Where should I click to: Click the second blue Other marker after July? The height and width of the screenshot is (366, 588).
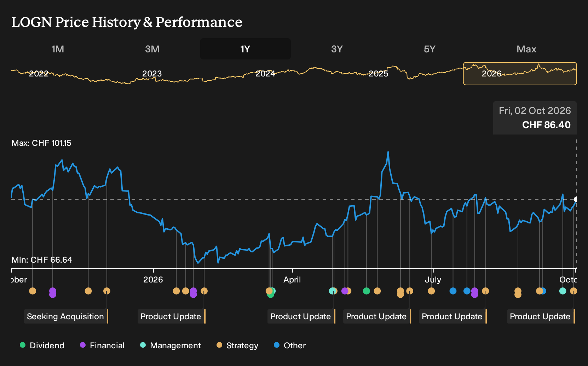[467, 291]
